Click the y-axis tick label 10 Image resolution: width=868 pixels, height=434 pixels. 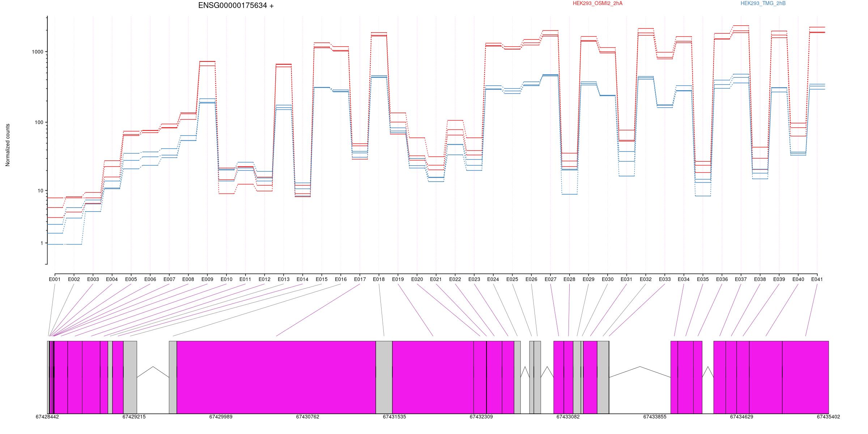41,191
